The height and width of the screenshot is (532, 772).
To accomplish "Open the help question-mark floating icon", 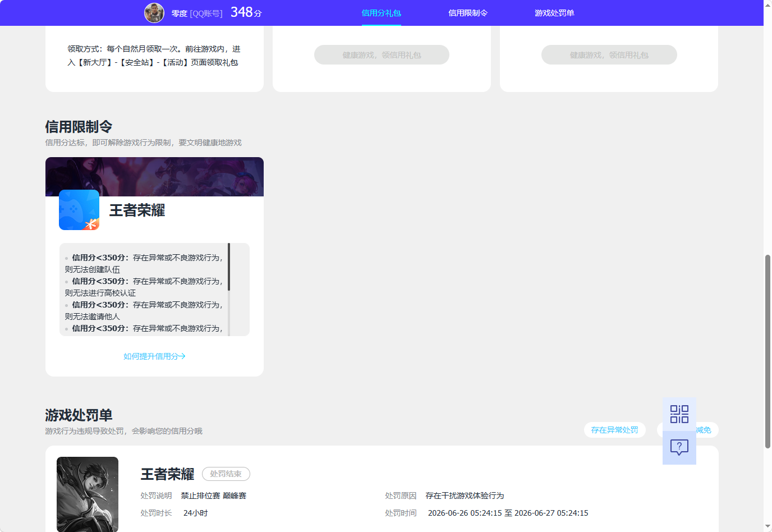I will pos(679,448).
